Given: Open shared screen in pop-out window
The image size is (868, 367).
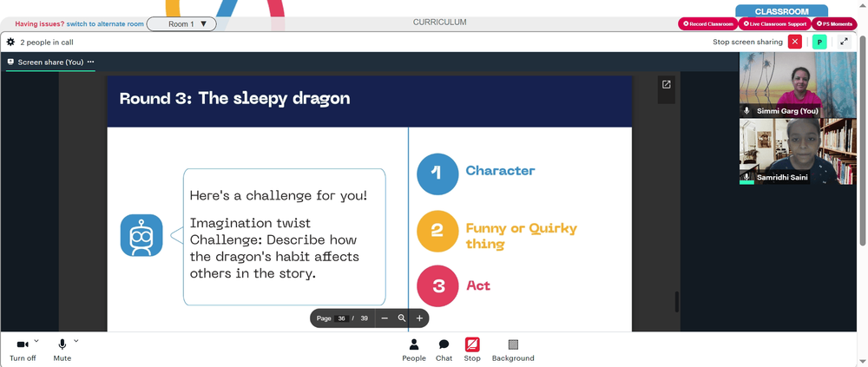Looking at the screenshot, I should (x=667, y=84).
